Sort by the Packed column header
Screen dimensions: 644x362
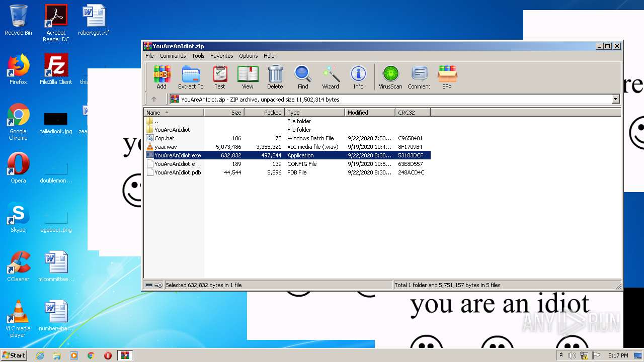(264, 113)
